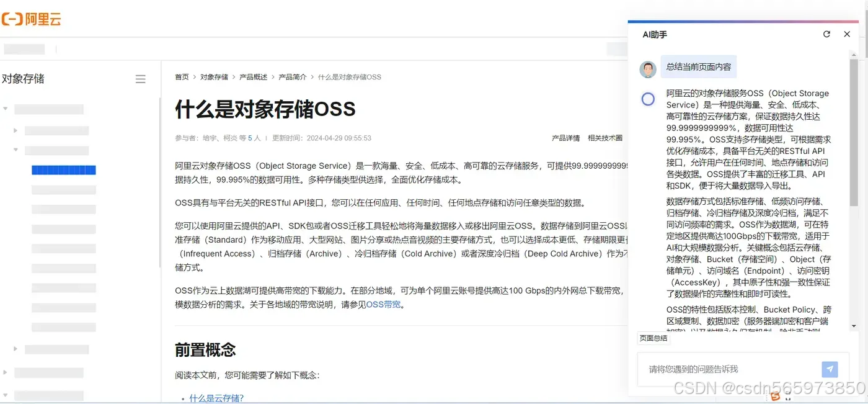Refresh the AI助手 conversation

point(826,34)
